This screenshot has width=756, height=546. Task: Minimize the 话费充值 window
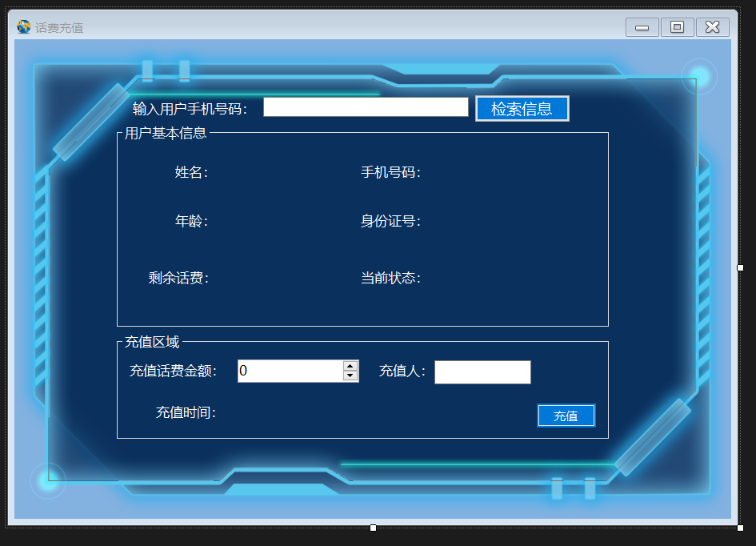pos(642,27)
